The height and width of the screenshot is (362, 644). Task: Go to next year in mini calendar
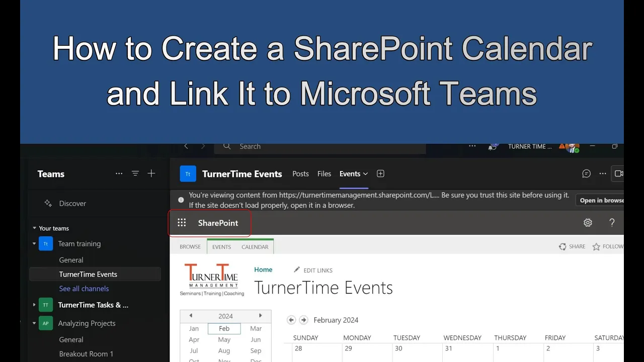click(260, 316)
